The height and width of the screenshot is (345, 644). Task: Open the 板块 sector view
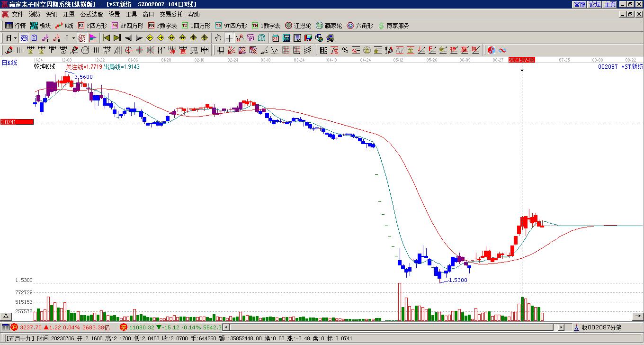tap(41, 26)
